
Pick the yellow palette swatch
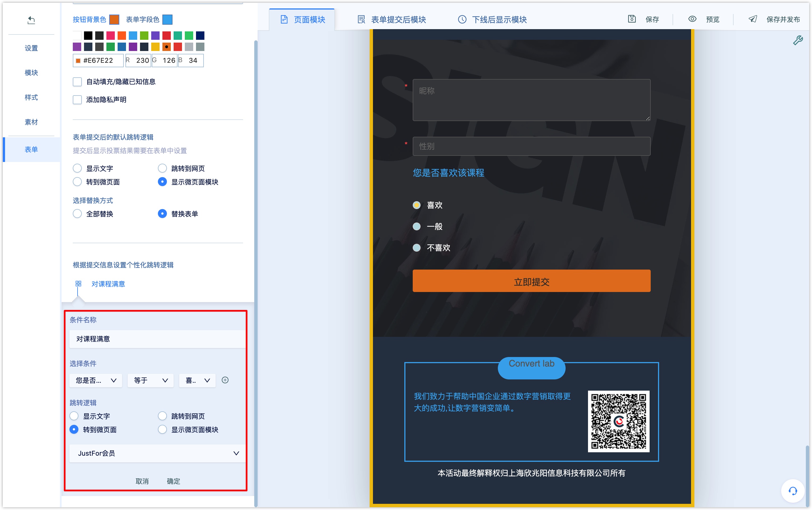155,47
